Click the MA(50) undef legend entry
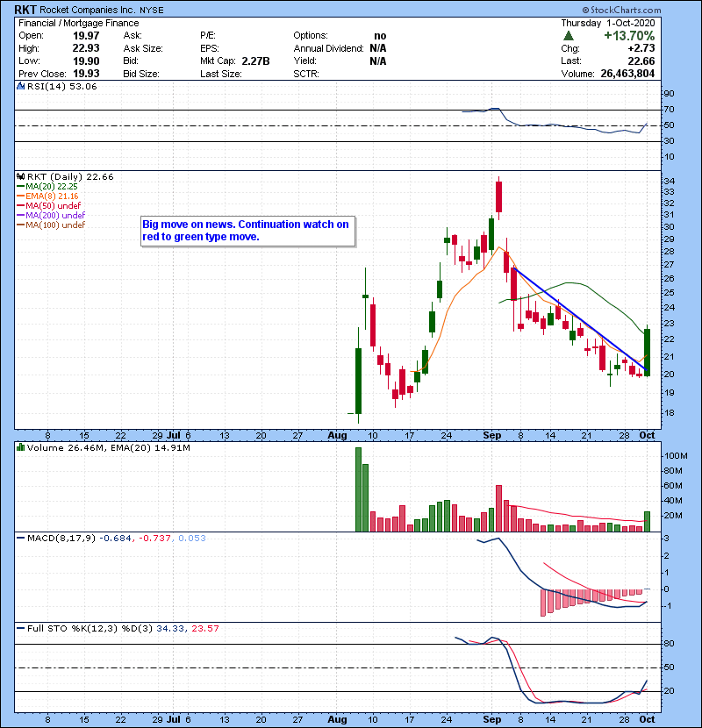 [x=53, y=205]
